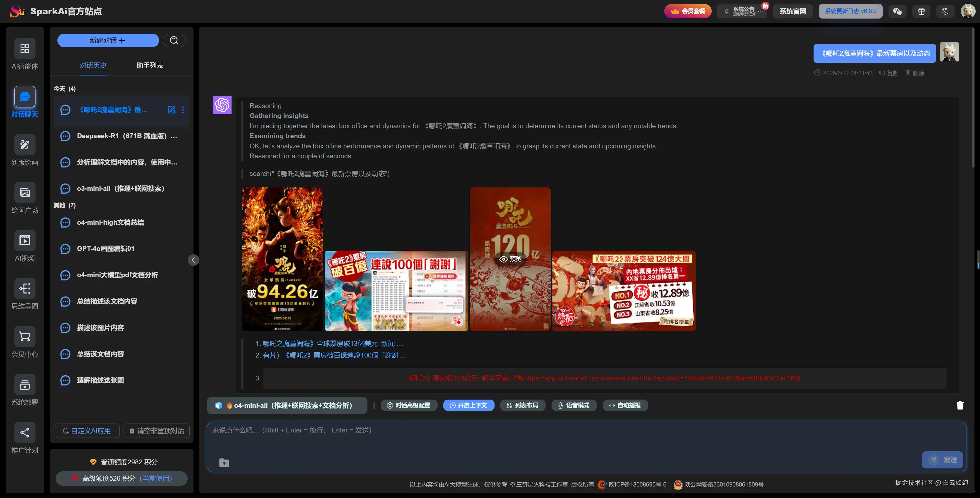980x498 pixels.
Task: Open 思维导图 mind map icon
Action: [25, 289]
